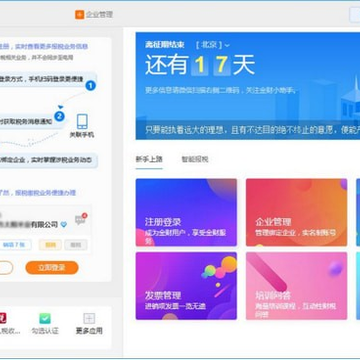Viewport: 360px width, 360px height.
Task: Switch to the 智能报税 tab
Action: 195,159
